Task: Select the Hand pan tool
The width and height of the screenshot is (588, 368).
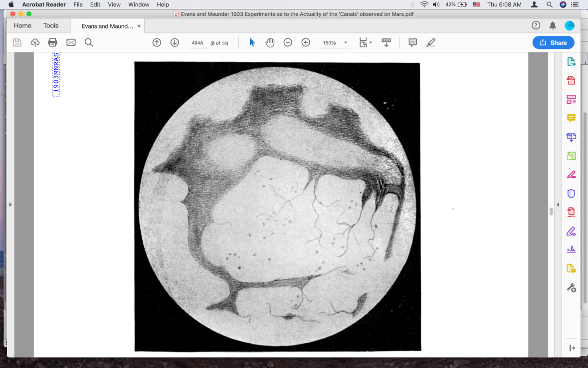Action: tap(270, 42)
